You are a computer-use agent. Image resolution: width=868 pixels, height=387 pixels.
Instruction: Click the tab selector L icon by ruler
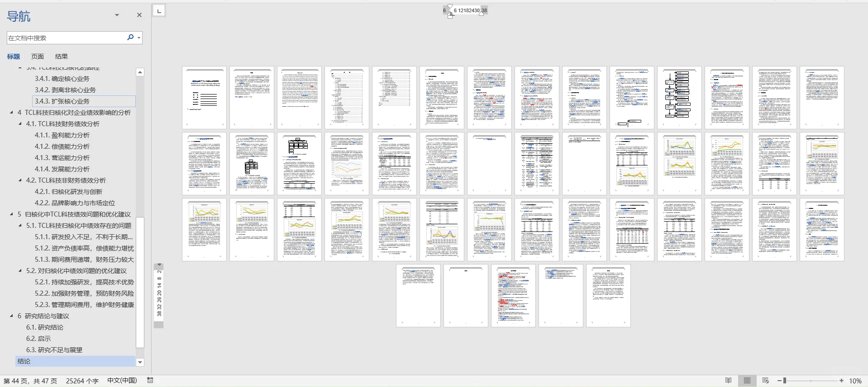[x=159, y=10]
